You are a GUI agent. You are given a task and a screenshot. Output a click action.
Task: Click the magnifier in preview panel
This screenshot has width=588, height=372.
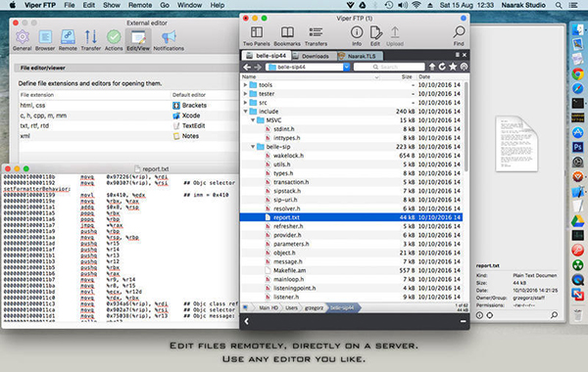coord(554,315)
